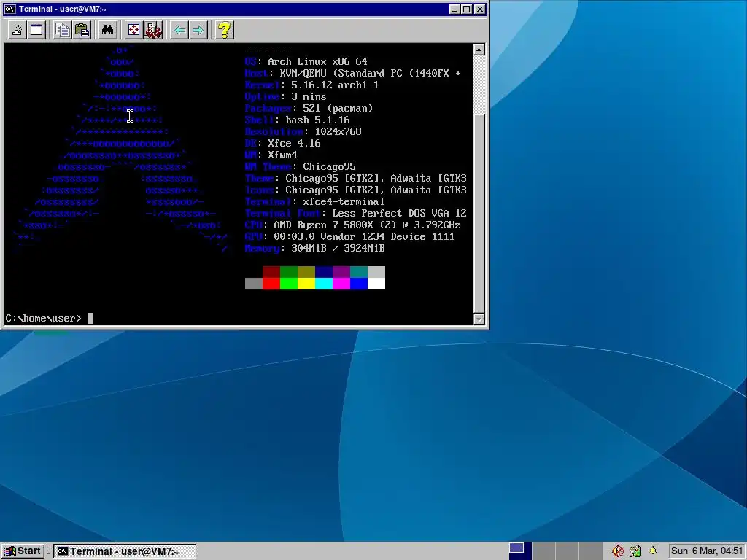The image size is (747, 560).
Task: Click the text 'xfce4-terminal'
Action: pos(344,201)
